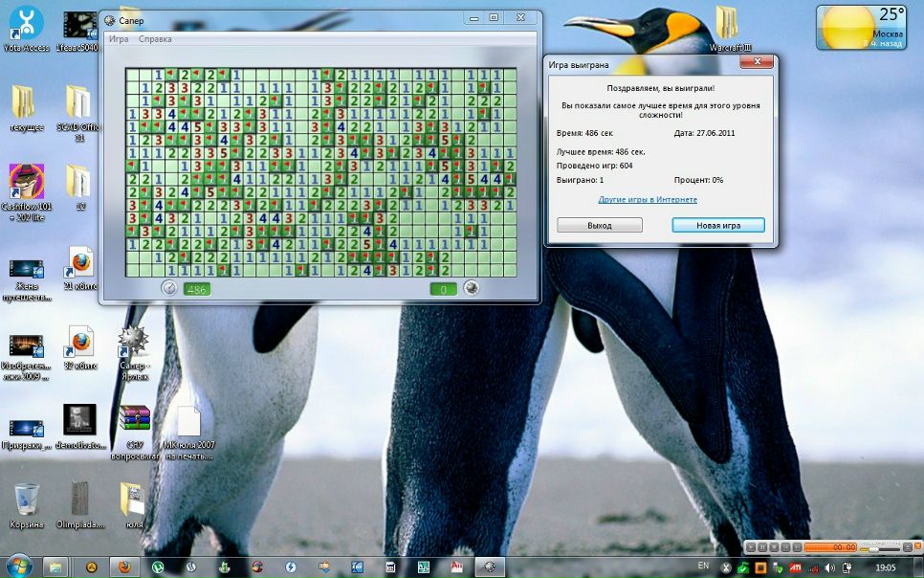The width and height of the screenshot is (924, 578).
Task: Click the clock icon beside timer 486
Action: (169, 288)
